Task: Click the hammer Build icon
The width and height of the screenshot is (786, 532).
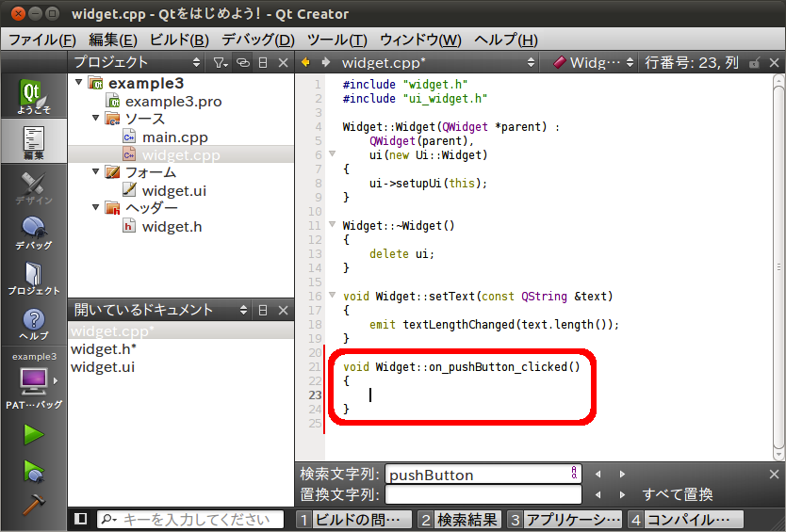Action: tap(34, 504)
